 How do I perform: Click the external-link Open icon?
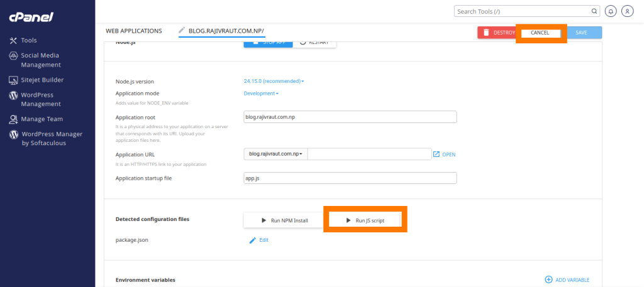pyautogui.click(x=436, y=154)
